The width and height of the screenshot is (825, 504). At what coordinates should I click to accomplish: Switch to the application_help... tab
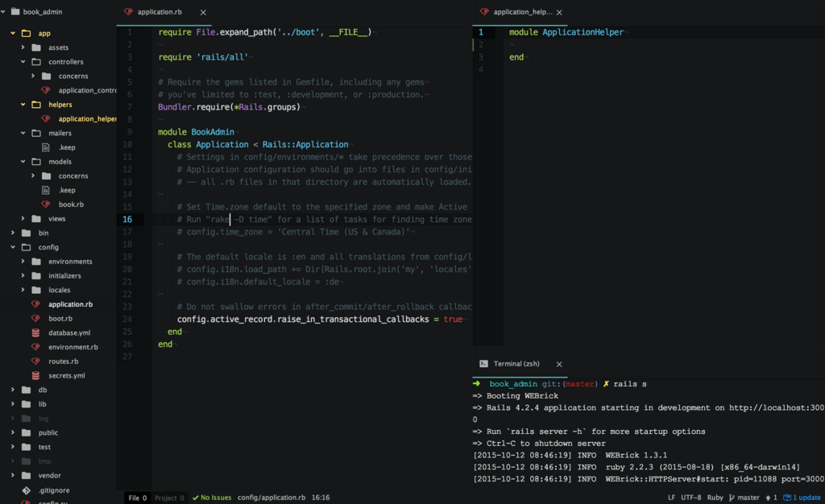[x=522, y=12]
